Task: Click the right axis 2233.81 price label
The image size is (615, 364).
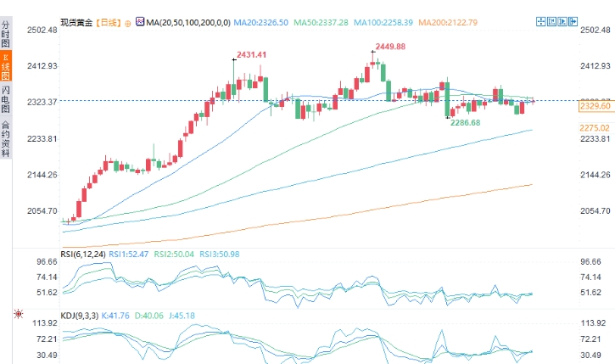Action: (x=595, y=139)
